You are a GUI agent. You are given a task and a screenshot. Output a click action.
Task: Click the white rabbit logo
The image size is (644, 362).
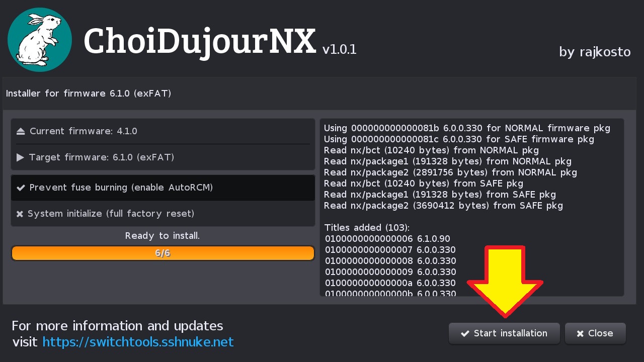click(x=40, y=40)
